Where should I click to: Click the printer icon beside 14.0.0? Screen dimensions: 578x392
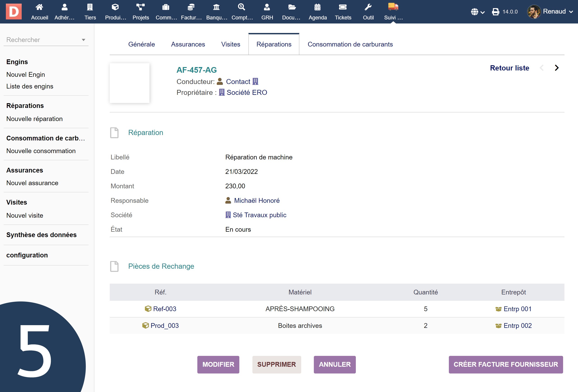pos(495,12)
